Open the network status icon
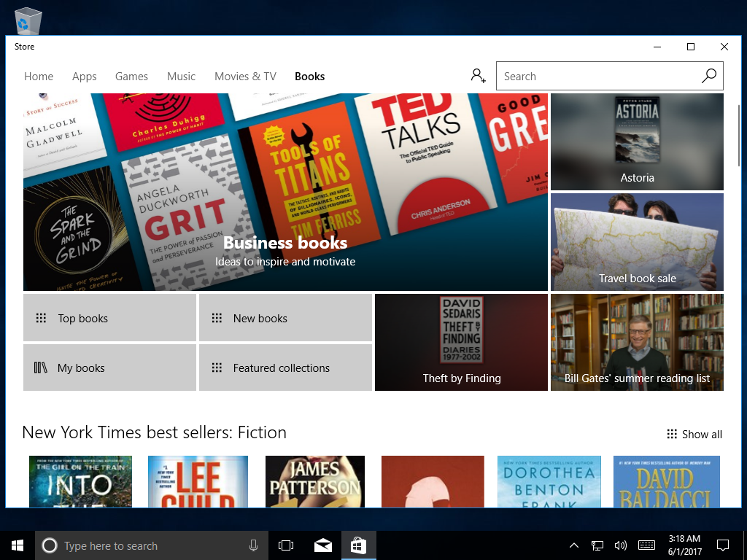Image resolution: width=747 pixels, height=560 pixels. coord(597,545)
